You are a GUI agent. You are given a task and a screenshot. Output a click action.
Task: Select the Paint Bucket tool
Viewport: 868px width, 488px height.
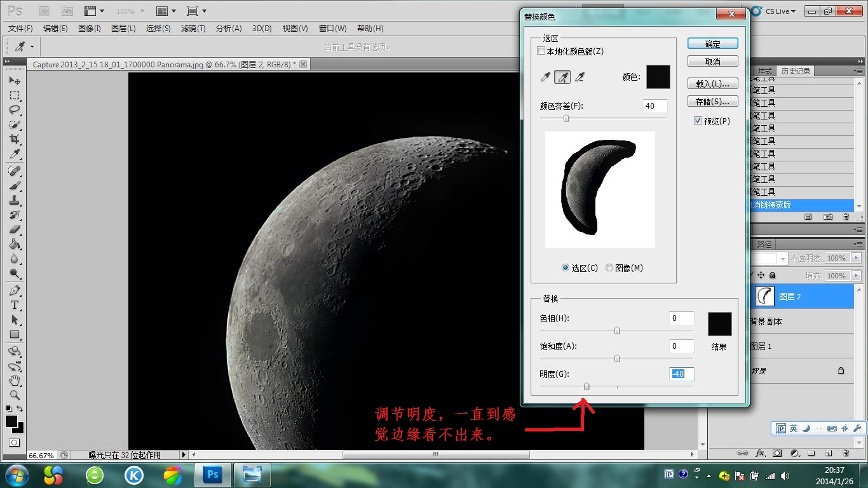click(x=15, y=244)
